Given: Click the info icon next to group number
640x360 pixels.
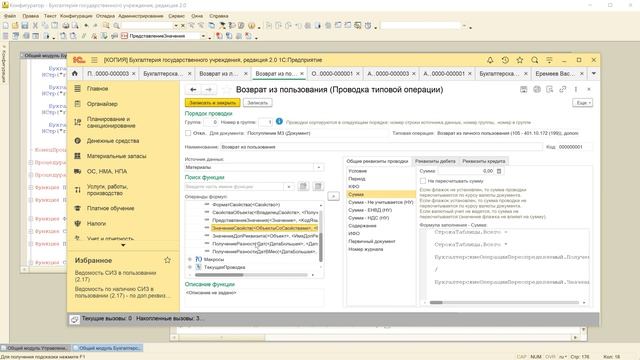Looking at the screenshot, I should [x=279, y=121].
